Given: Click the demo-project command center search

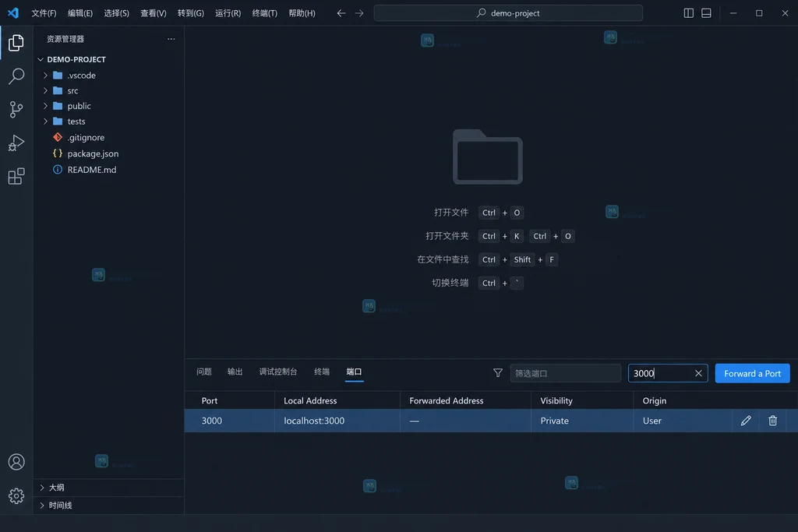Looking at the screenshot, I should click(508, 13).
